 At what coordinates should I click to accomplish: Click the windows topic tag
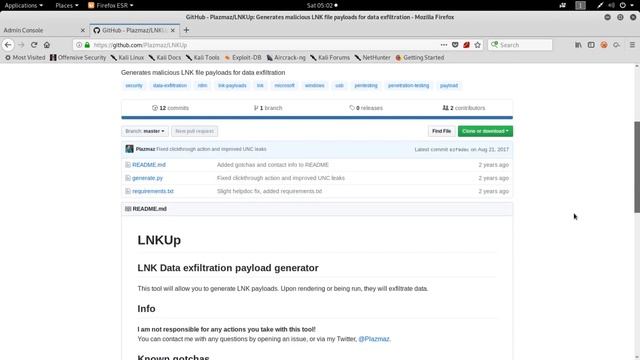coord(315,86)
